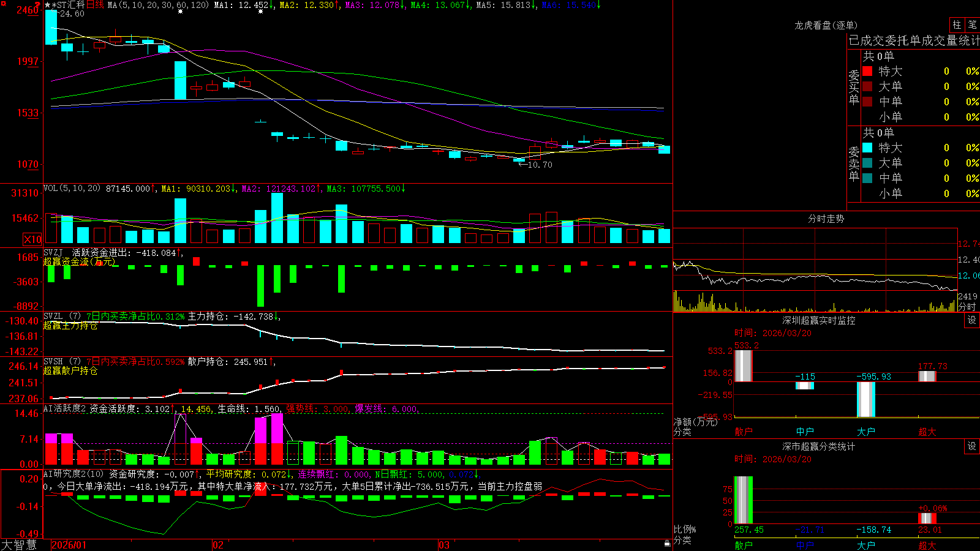This screenshot has width=980, height=551.
Task: Select 大户 category in 深圳超赢实时监控 chart
Action: [x=865, y=432]
